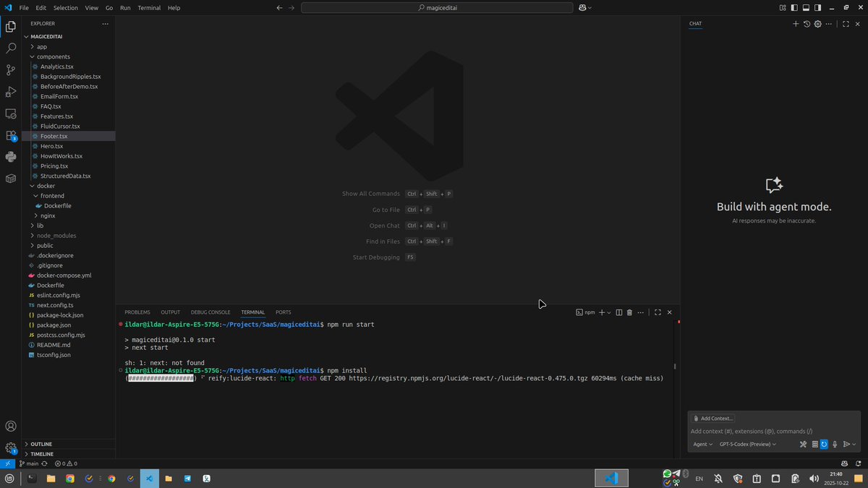Kill terminal with trash icon
The image size is (868, 488).
(x=629, y=312)
